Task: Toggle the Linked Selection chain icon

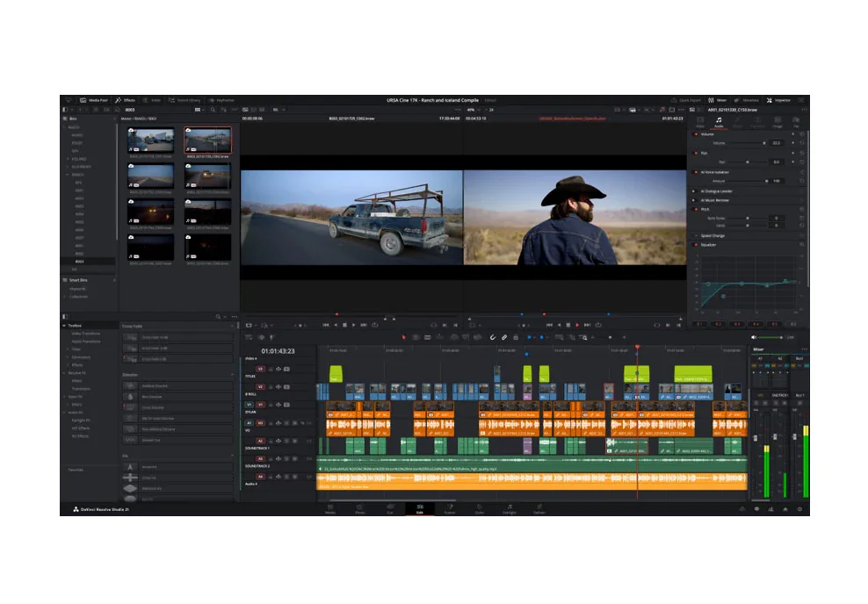Action: (504, 337)
